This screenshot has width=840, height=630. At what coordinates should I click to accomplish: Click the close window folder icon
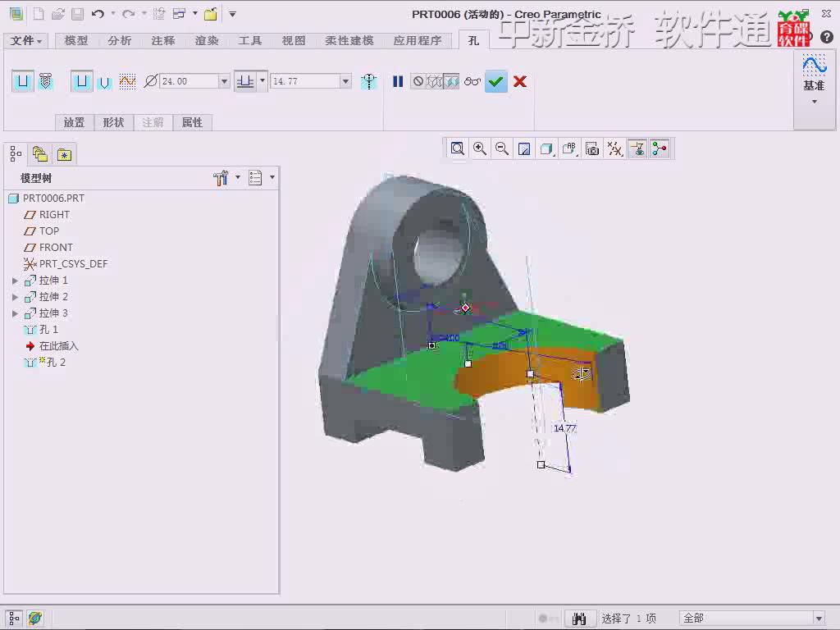tap(211, 14)
